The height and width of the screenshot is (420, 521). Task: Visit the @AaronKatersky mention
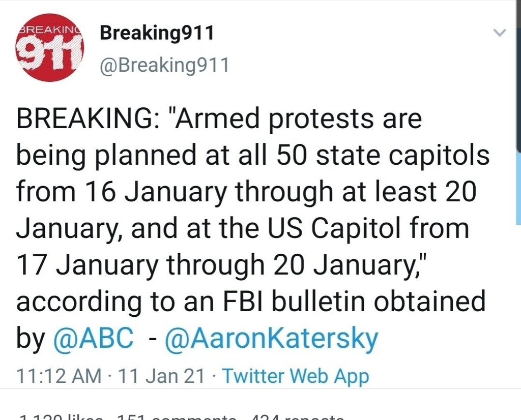coord(272,338)
